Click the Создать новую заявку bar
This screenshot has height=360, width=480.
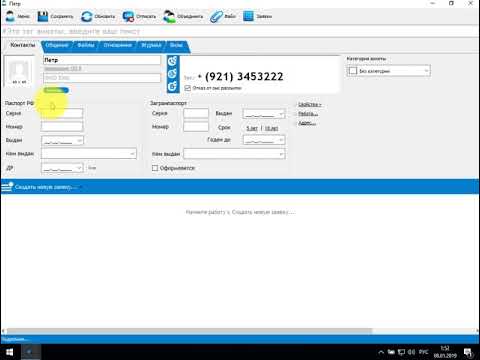point(240,187)
